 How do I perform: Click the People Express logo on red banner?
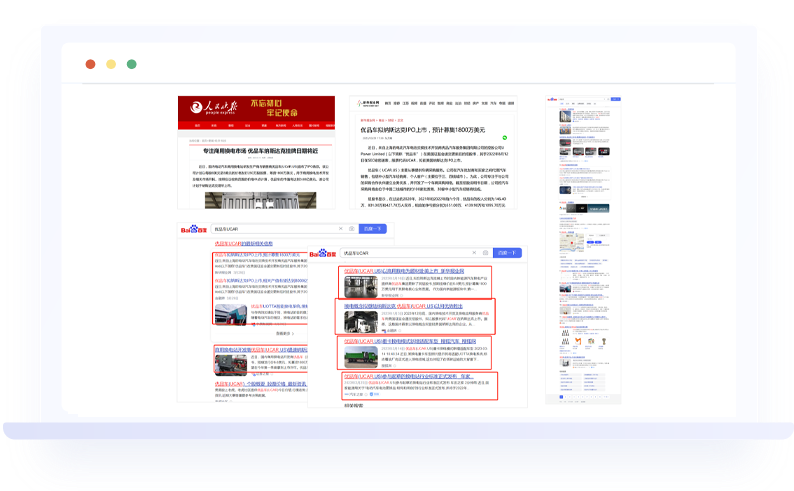pos(213,107)
